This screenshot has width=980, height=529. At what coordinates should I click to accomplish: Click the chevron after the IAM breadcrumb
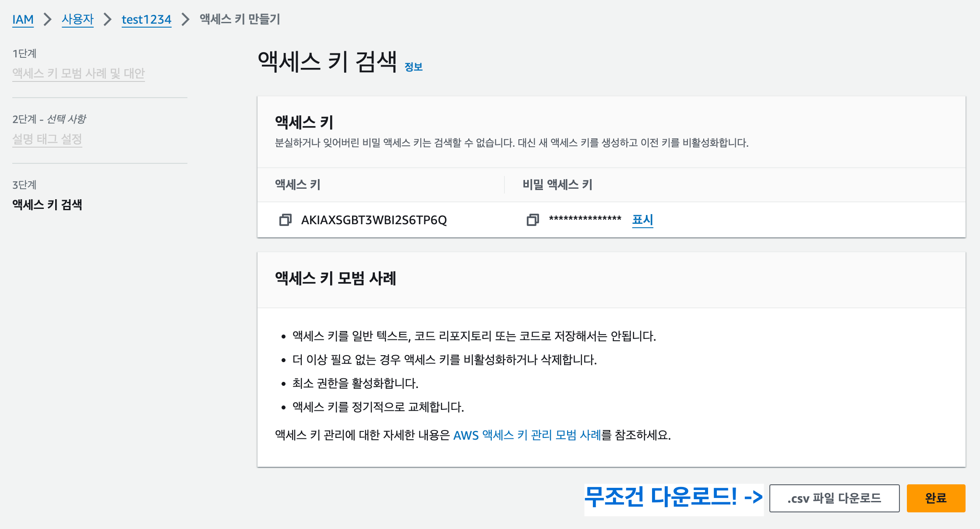click(48, 19)
